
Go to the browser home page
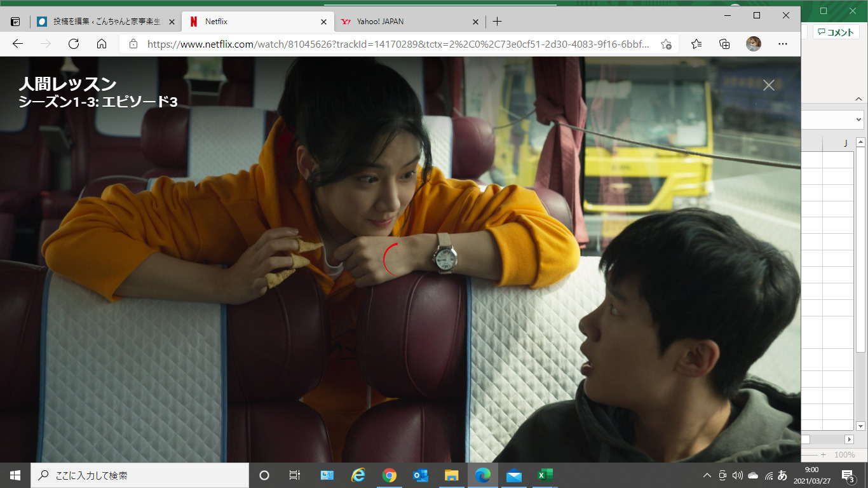click(102, 44)
